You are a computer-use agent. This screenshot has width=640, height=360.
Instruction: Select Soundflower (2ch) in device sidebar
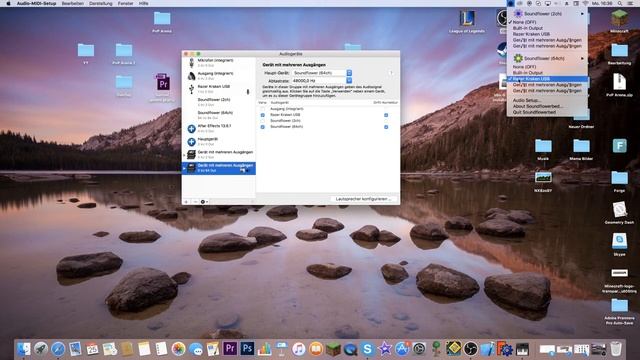(219, 102)
